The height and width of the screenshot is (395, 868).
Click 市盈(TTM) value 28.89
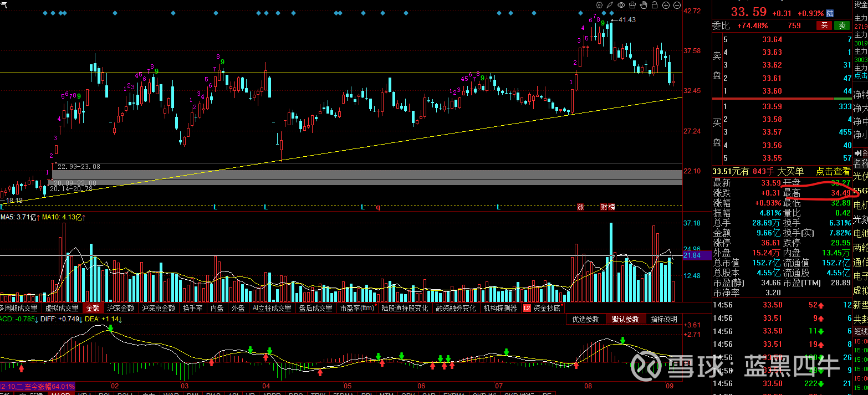[840, 283]
